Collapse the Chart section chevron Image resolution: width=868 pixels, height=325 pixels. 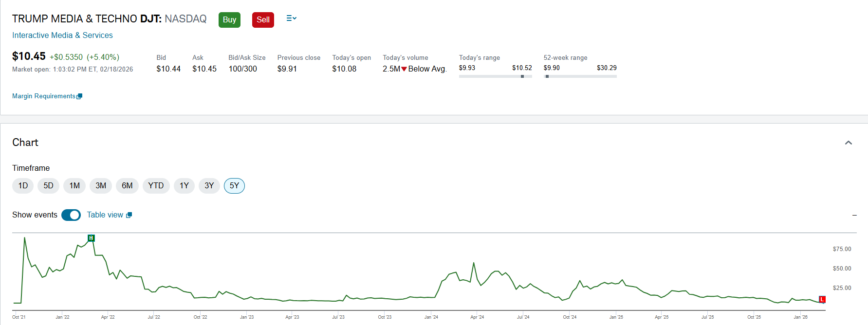[849, 143]
